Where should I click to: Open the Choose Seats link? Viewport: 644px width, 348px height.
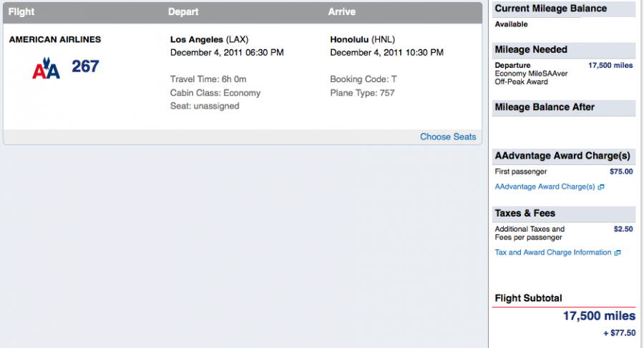pyautogui.click(x=448, y=136)
